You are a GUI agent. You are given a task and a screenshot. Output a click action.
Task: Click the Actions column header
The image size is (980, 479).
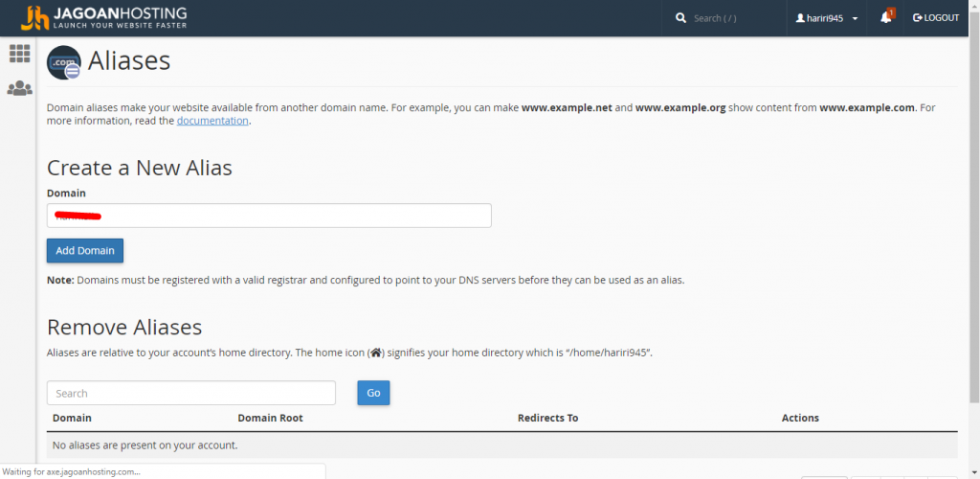pos(800,418)
